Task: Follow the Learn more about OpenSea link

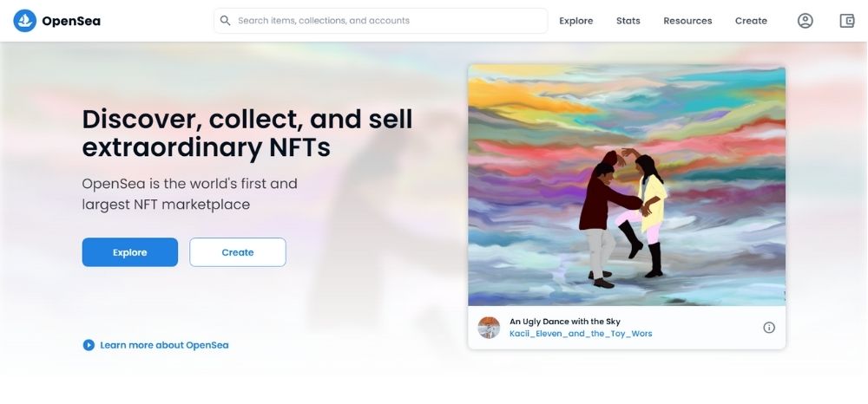Action: tap(164, 345)
